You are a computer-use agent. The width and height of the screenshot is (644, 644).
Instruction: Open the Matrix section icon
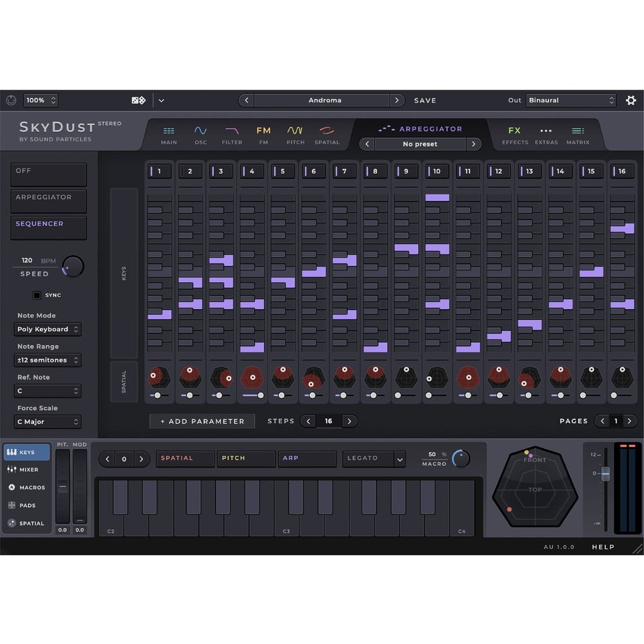coord(578,135)
